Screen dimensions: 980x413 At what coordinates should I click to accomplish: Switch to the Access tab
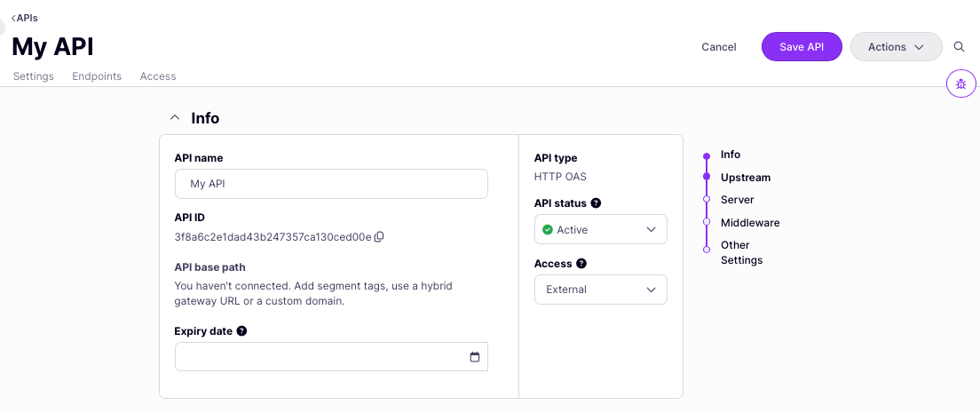[158, 76]
